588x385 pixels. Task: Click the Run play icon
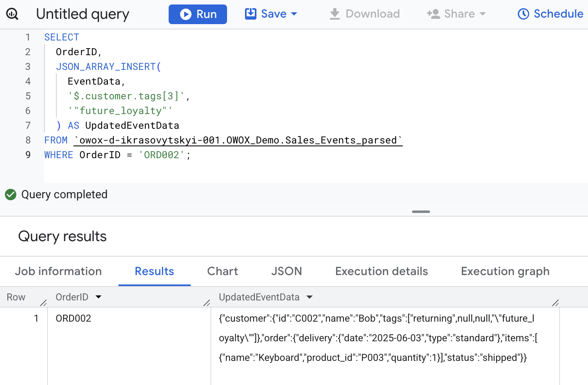coord(186,14)
